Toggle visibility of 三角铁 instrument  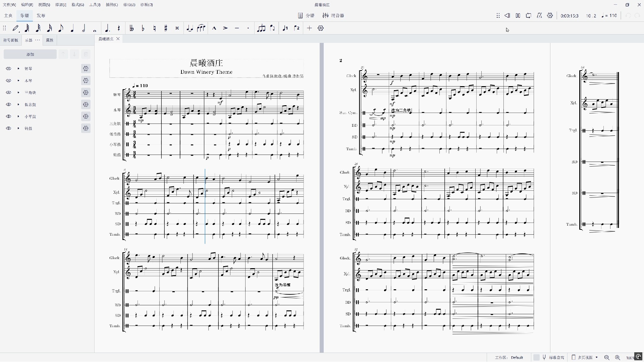click(x=9, y=93)
